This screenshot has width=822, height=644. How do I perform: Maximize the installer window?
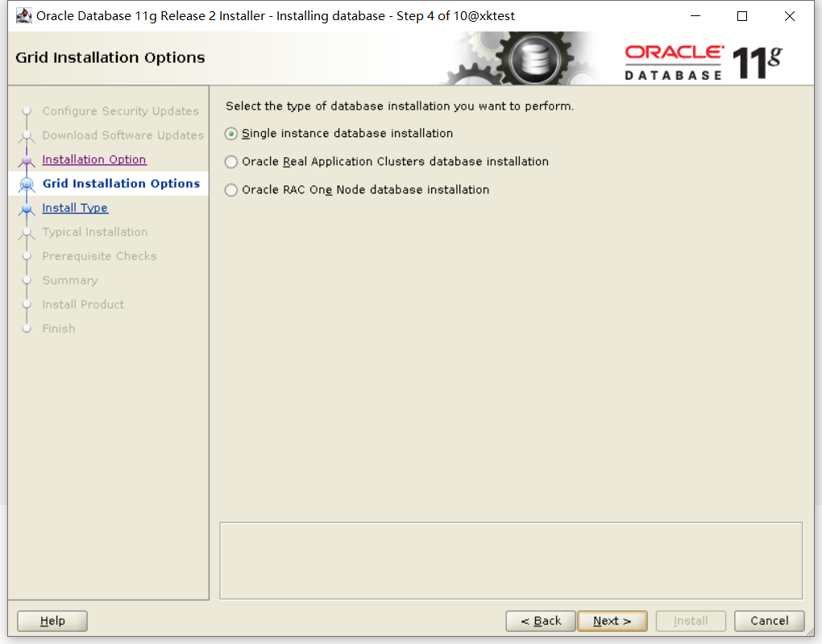click(741, 16)
